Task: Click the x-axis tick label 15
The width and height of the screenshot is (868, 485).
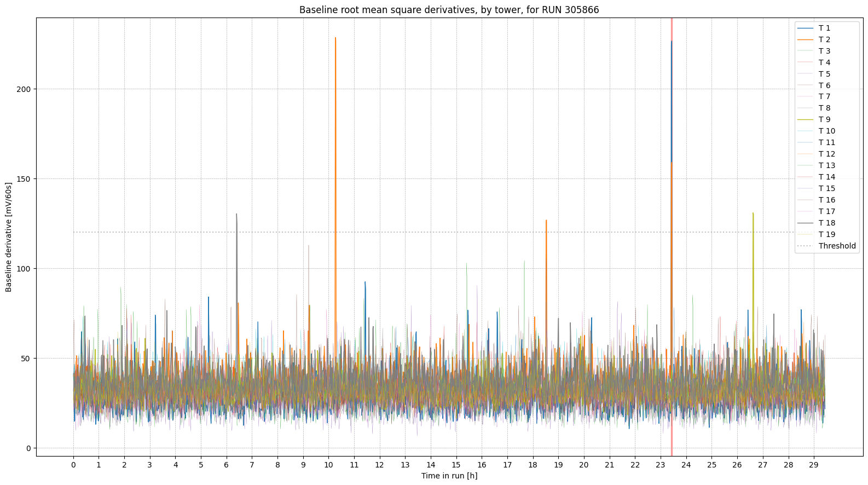Action: 456,465
